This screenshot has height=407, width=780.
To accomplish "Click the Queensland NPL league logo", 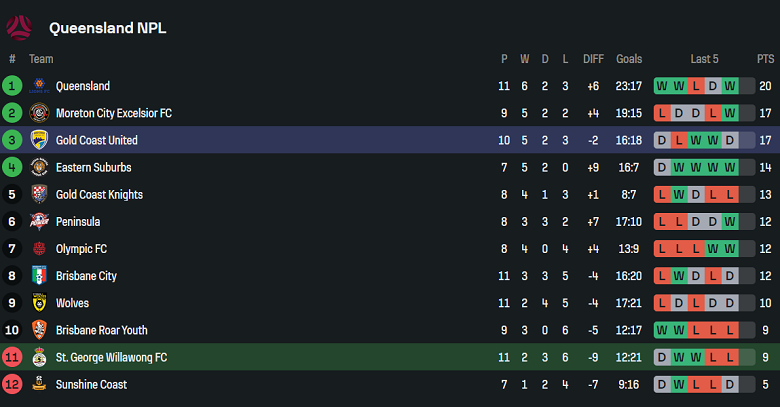I will [x=19, y=27].
